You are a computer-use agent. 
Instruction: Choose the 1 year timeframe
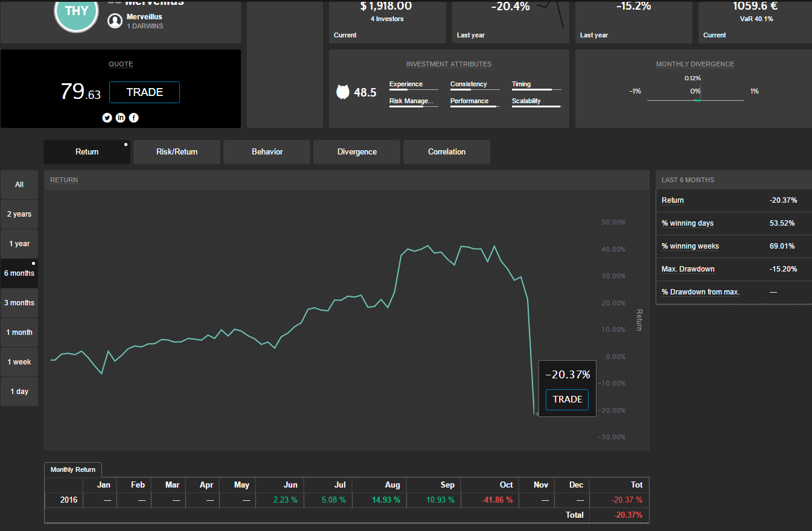coord(19,244)
